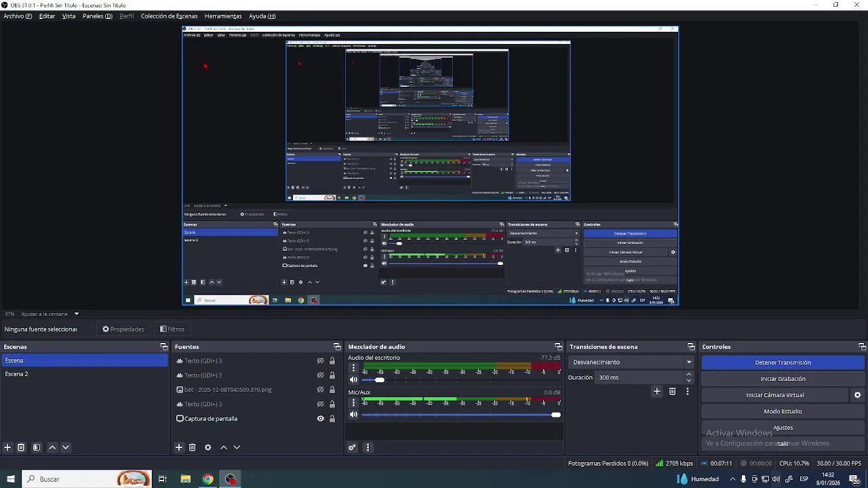Screen dimensions: 868x488
Task: Open the Vista menu
Action: click(x=68, y=16)
